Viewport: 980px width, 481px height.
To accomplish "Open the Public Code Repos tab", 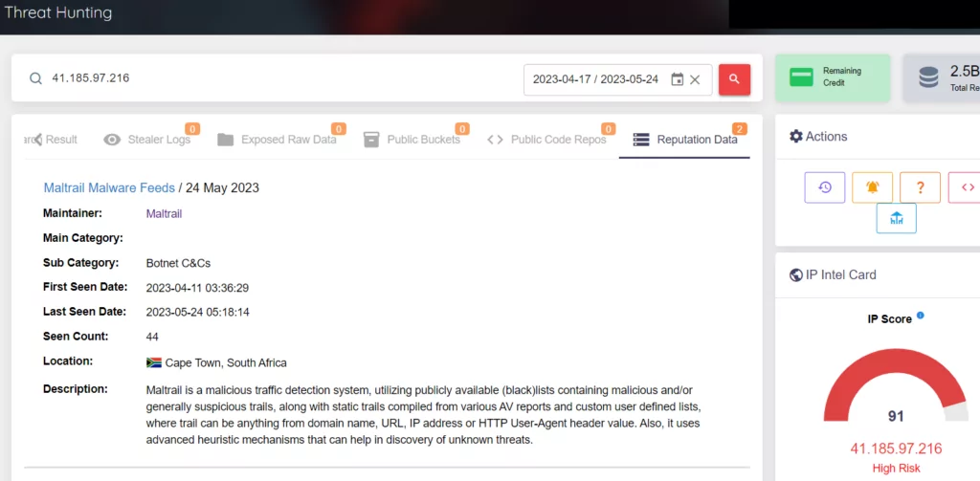I will click(x=546, y=140).
